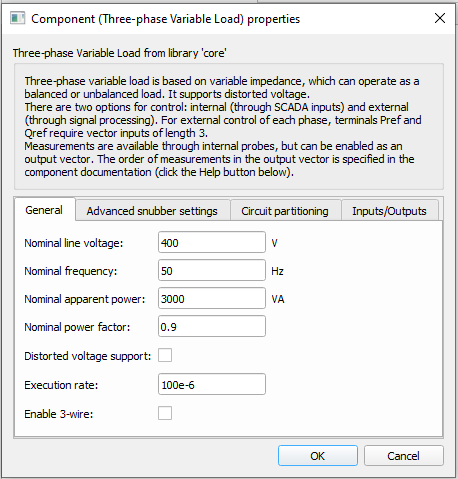Click the VA unit label
The width and height of the screenshot is (458, 479).
tap(278, 299)
